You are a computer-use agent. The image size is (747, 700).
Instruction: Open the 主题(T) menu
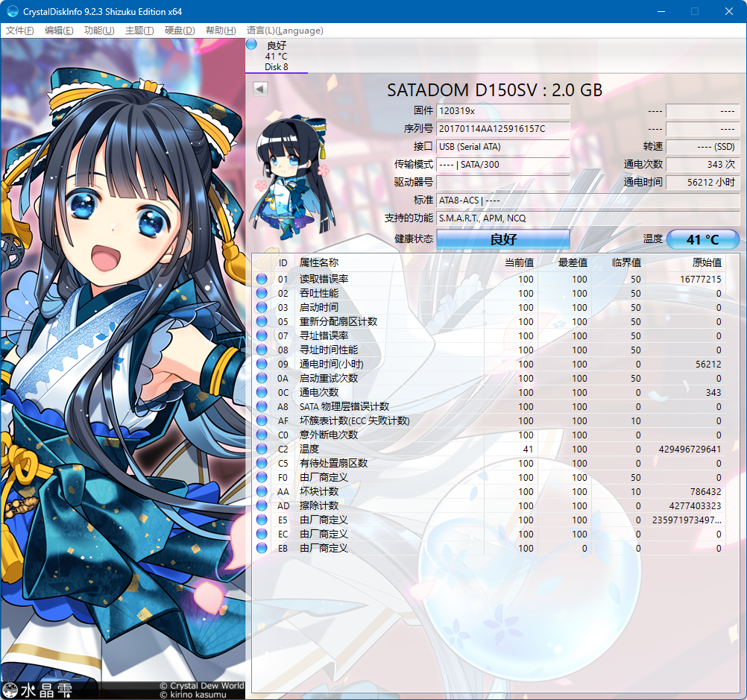(x=139, y=31)
